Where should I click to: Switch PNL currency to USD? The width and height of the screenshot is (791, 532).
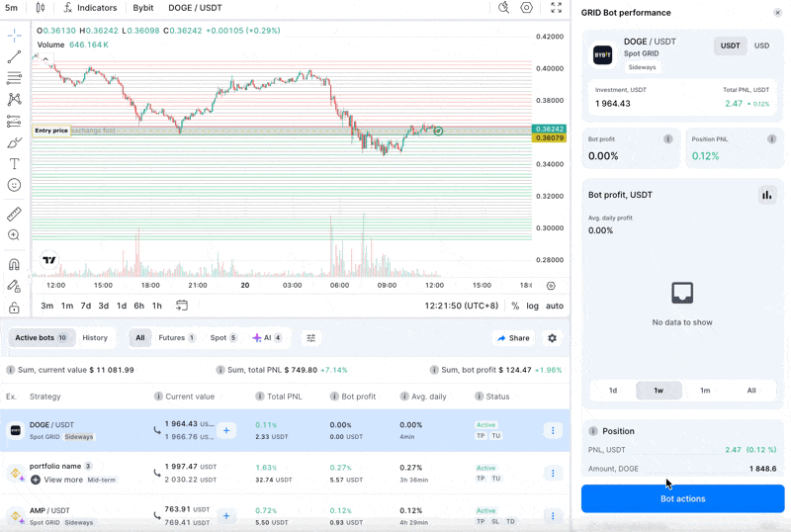761,45
